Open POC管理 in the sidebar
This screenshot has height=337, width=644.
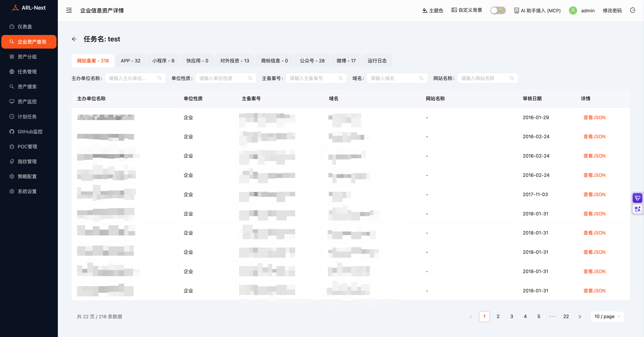coord(29,147)
